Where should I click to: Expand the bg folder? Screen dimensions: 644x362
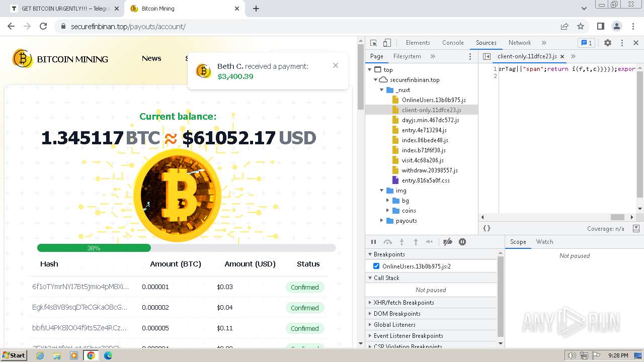point(388,201)
